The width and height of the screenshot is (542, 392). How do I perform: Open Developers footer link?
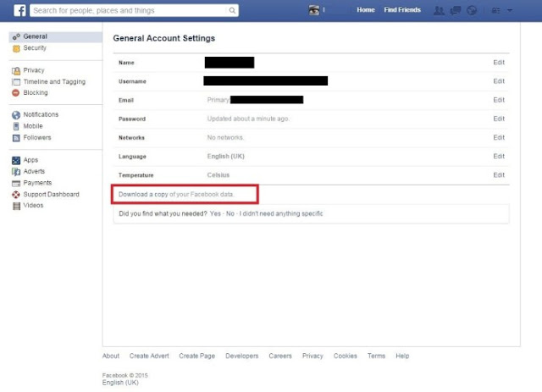(242, 356)
